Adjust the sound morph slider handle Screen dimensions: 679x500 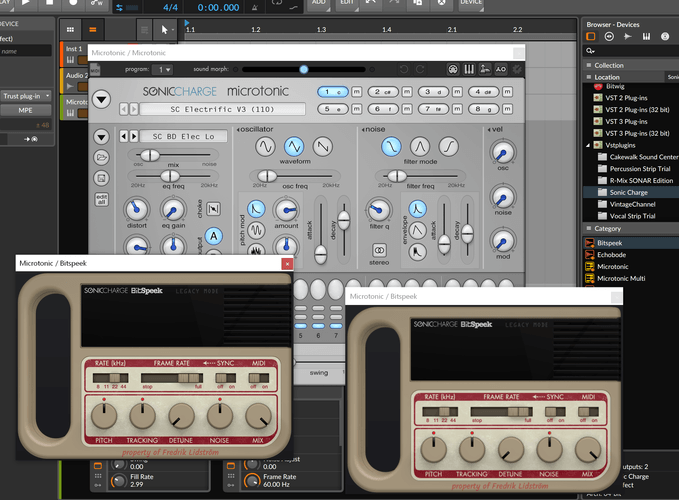pos(304,69)
